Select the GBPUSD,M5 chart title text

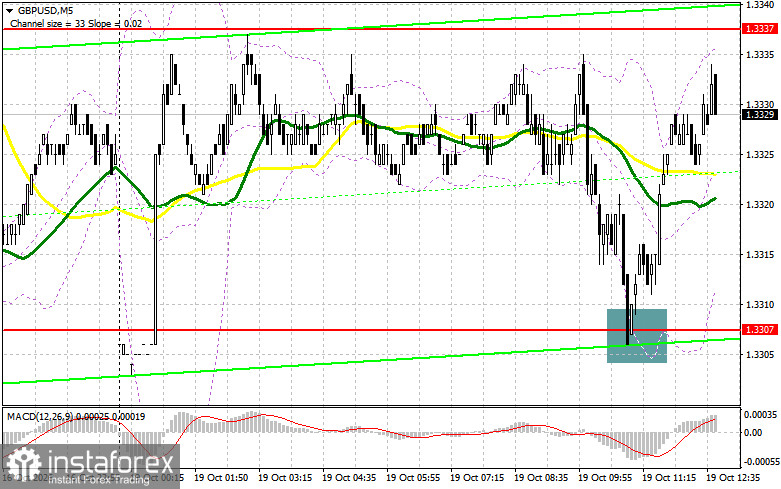(x=43, y=10)
